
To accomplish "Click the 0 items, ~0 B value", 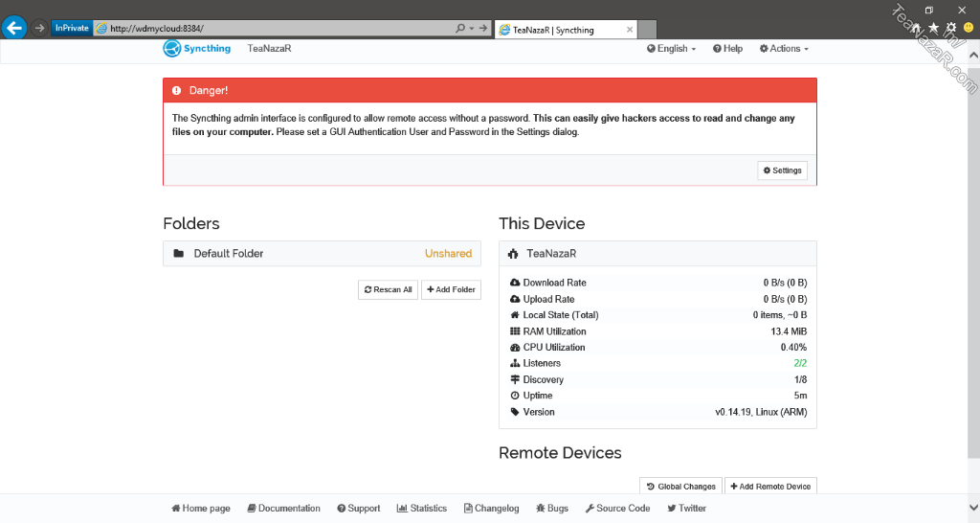I will coord(779,315).
